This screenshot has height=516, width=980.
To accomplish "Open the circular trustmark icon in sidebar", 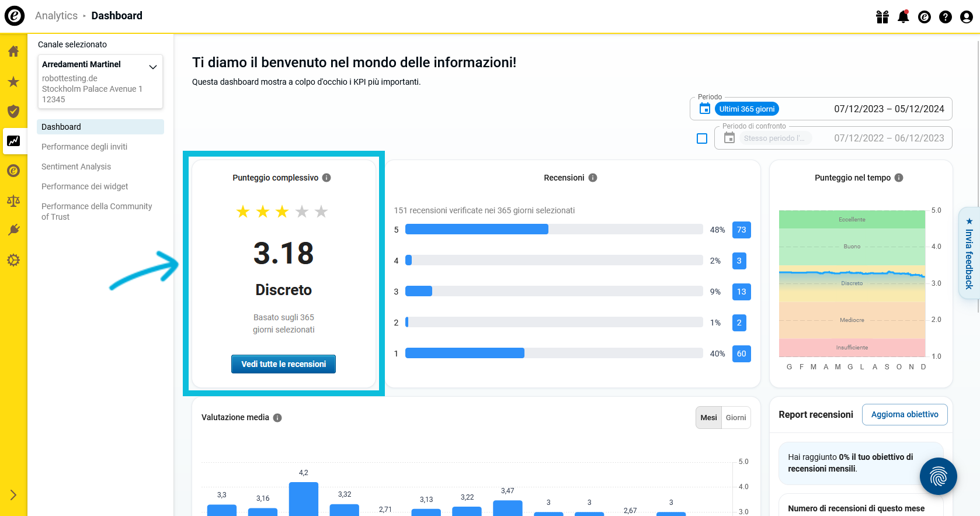I will point(13,171).
